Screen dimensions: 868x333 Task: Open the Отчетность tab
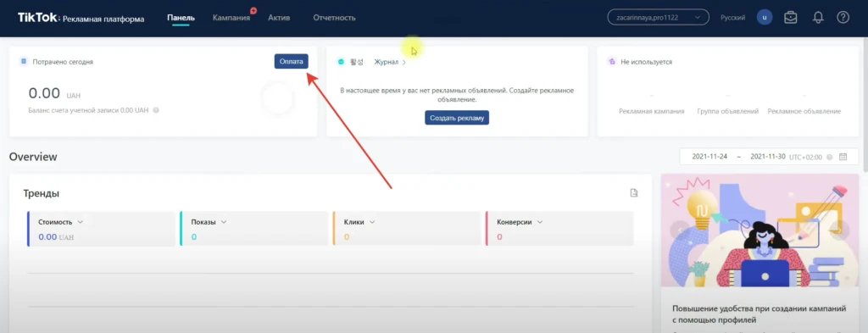pos(334,18)
